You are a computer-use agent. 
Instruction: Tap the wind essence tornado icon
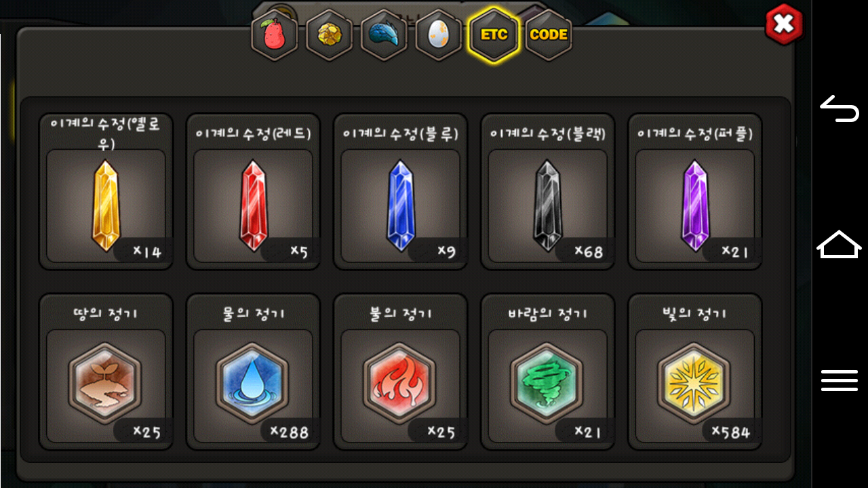[x=547, y=383]
